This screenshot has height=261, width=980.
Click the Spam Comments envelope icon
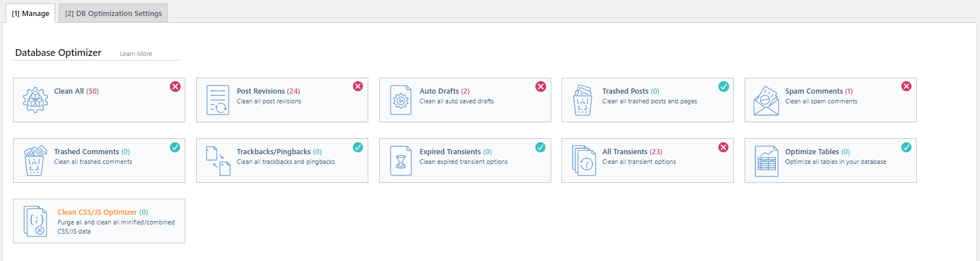tap(766, 101)
